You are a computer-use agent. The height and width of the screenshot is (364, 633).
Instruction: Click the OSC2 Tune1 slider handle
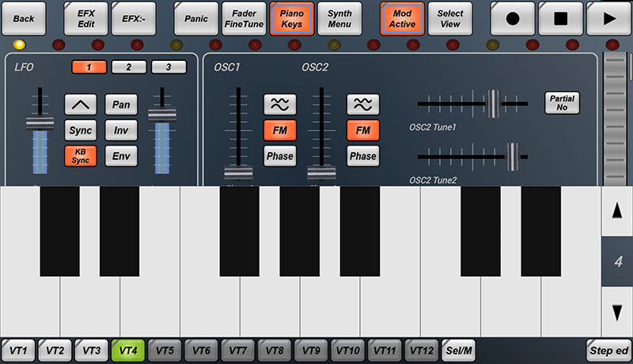pos(493,104)
